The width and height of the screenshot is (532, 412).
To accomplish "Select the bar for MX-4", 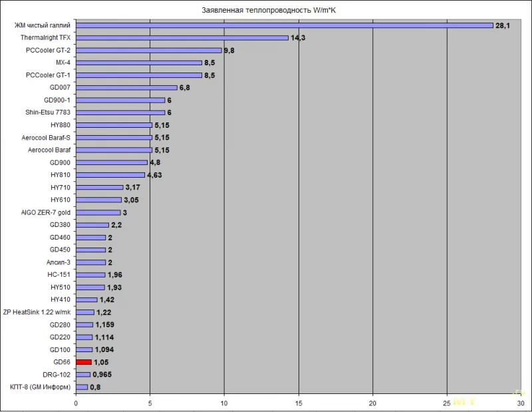I will (139, 63).
